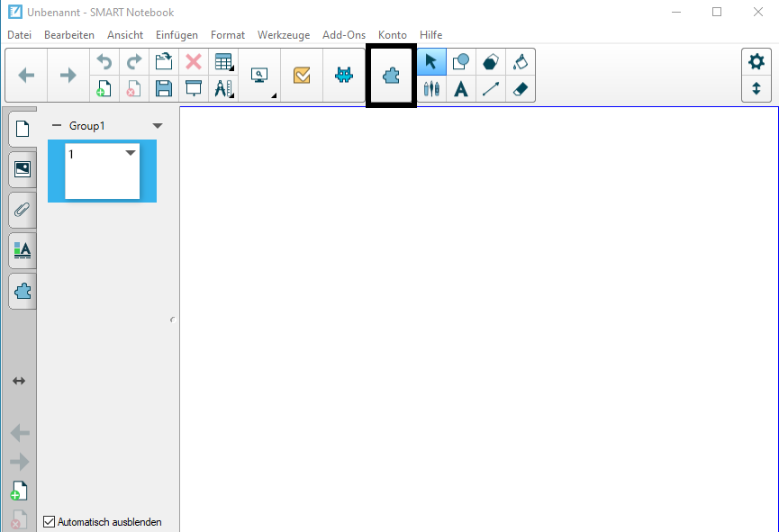The image size is (779, 532).
Task: Select the page 1 thumbnail
Action: (x=102, y=171)
